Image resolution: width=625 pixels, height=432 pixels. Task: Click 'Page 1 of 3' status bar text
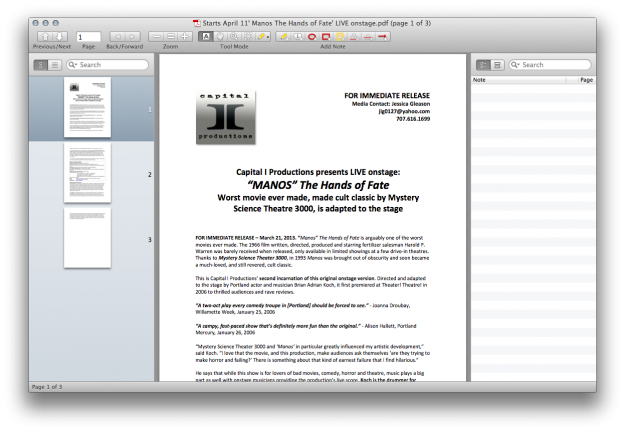(x=47, y=387)
